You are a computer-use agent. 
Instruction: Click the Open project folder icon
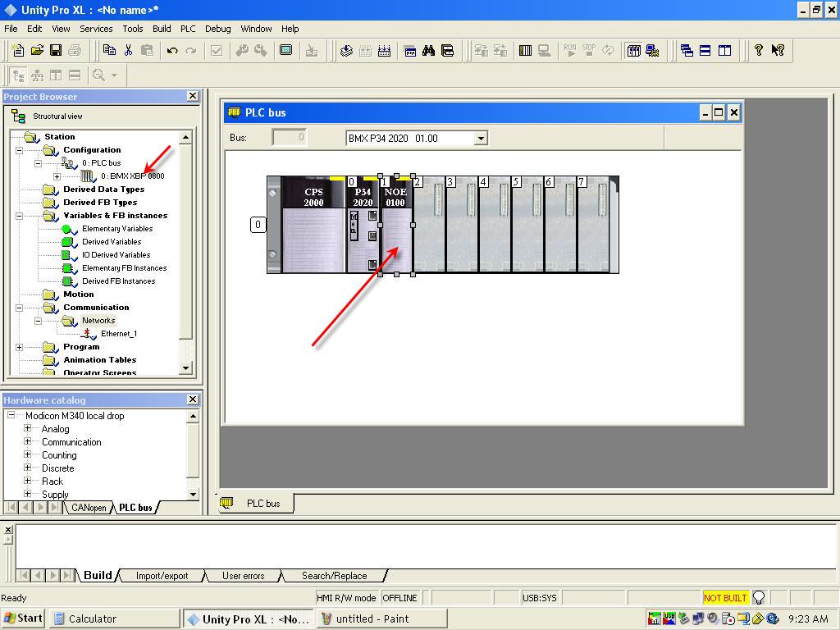37,50
